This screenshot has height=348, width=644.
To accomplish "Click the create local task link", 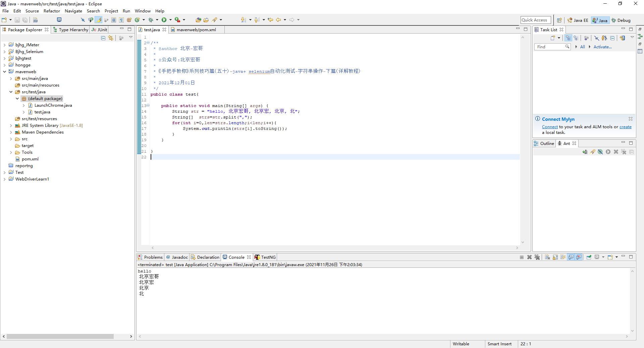I will pos(625,127).
